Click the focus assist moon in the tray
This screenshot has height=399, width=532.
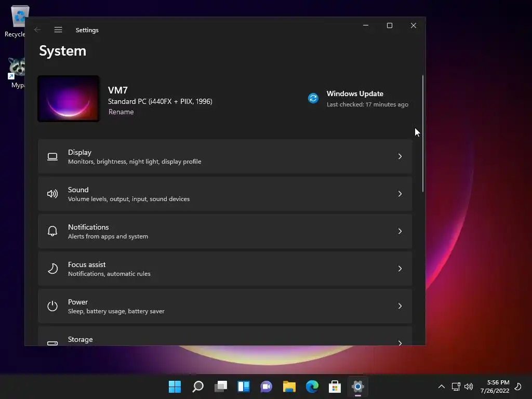518,387
